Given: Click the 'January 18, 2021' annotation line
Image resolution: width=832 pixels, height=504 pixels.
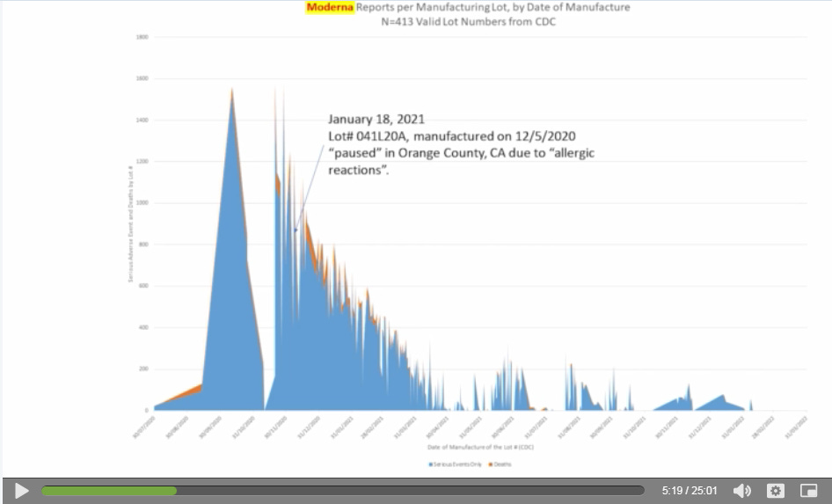Looking at the screenshot, I should point(376,119).
